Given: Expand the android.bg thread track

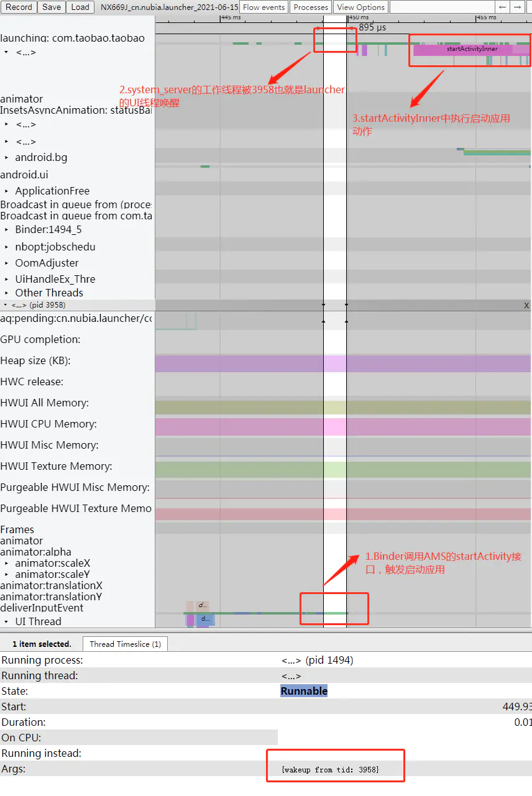Looking at the screenshot, I should 6,157.
